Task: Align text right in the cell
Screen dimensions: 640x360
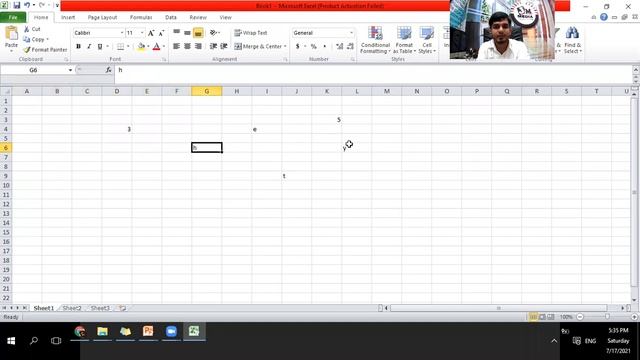Action: pos(198,47)
